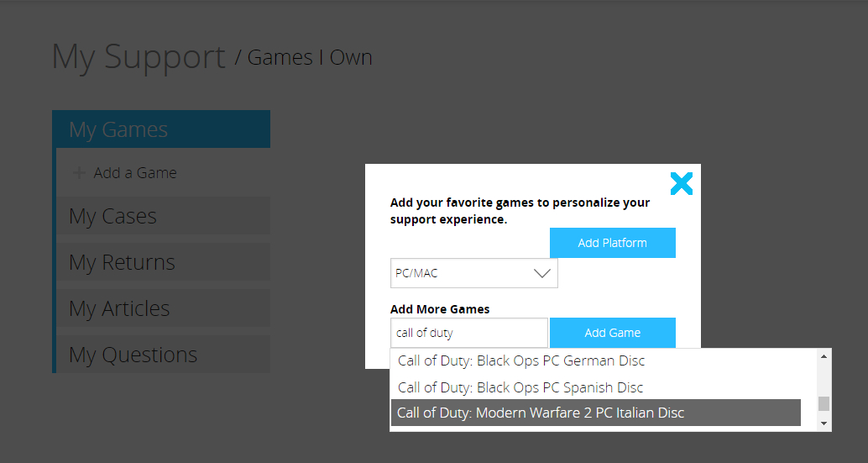This screenshot has width=868, height=463.
Task: Click the My Support breadcrumb heading
Action: tap(139, 56)
